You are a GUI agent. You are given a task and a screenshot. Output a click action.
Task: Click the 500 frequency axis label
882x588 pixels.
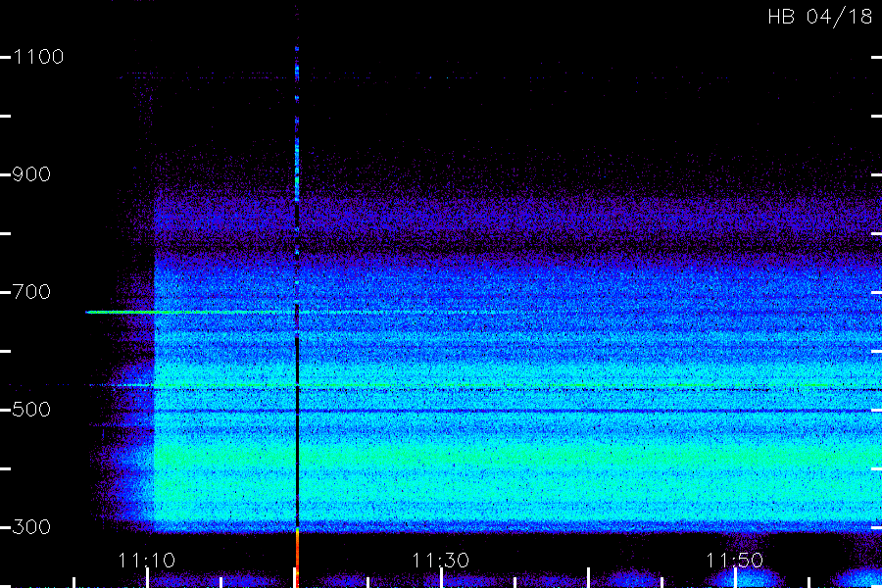(31, 410)
